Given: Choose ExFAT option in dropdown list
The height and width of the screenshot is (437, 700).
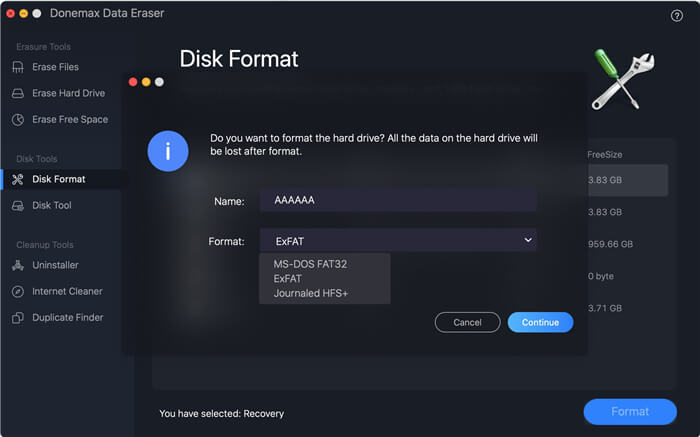Looking at the screenshot, I should tap(288, 279).
